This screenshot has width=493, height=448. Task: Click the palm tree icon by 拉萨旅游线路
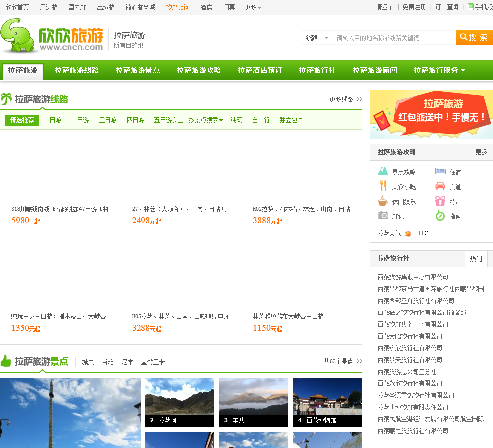[6, 99]
